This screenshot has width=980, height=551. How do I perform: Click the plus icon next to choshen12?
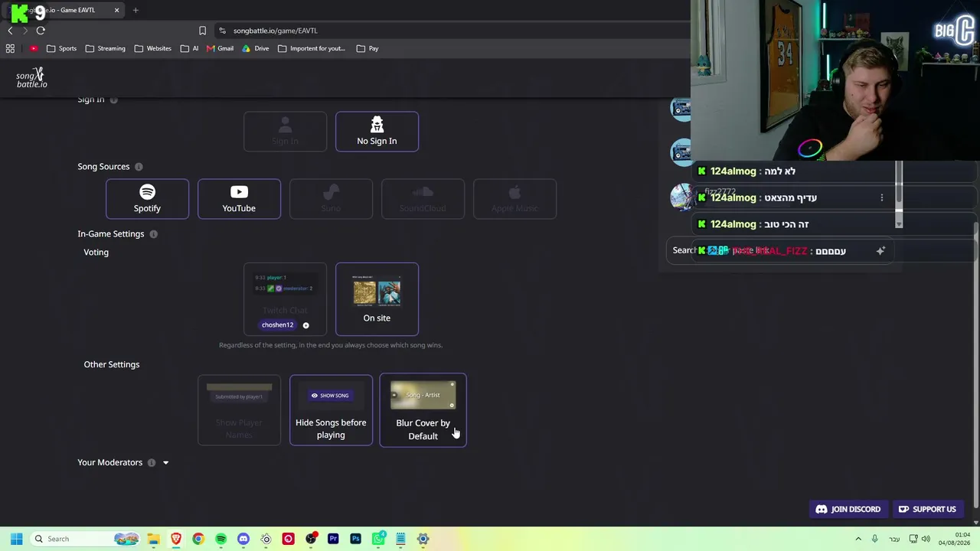pyautogui.click(x=305, y=325)
